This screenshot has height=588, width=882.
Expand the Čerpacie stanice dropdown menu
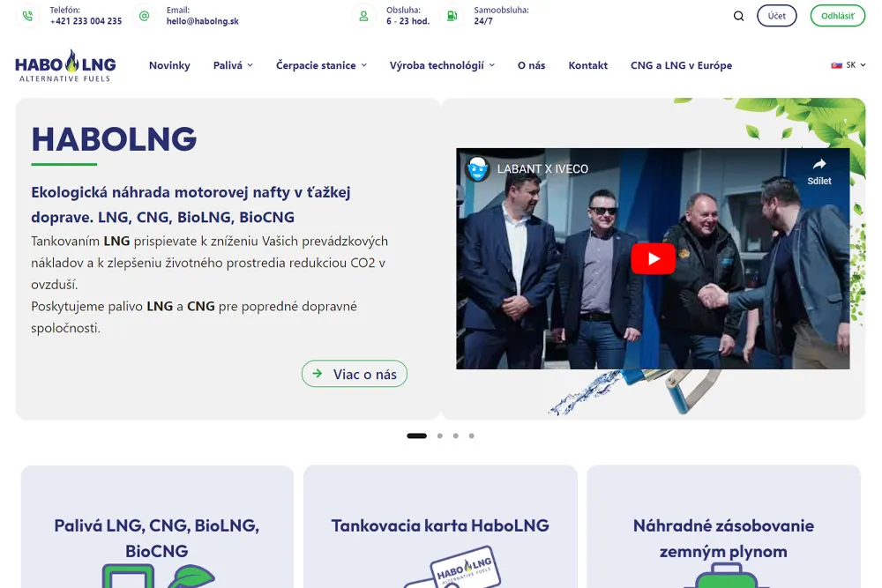[x=321, y=65]
